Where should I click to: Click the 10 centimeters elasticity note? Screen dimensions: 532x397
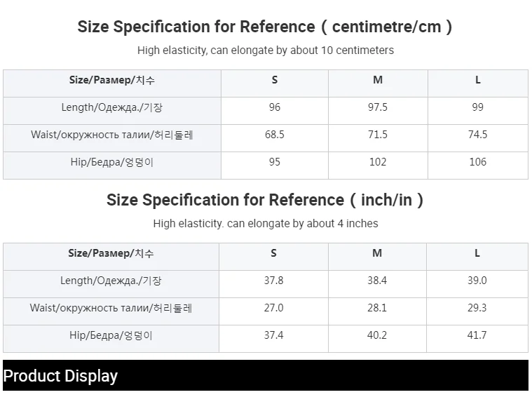click(x=266, y=51)
